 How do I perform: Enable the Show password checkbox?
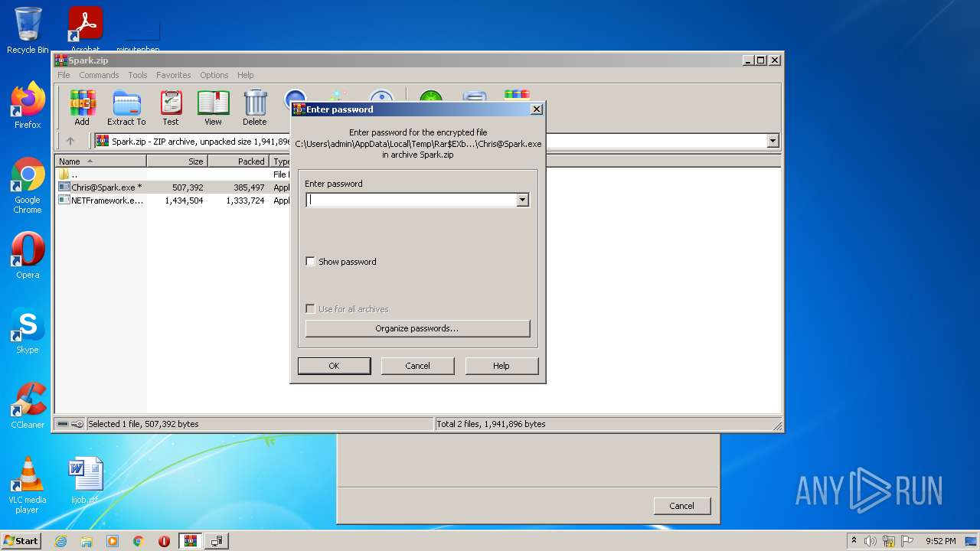click(310, 262)
